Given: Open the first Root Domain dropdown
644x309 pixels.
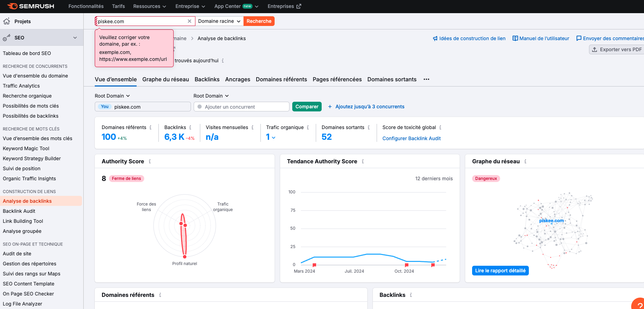Looking at the screenshot, I should (x=112, y=96).
